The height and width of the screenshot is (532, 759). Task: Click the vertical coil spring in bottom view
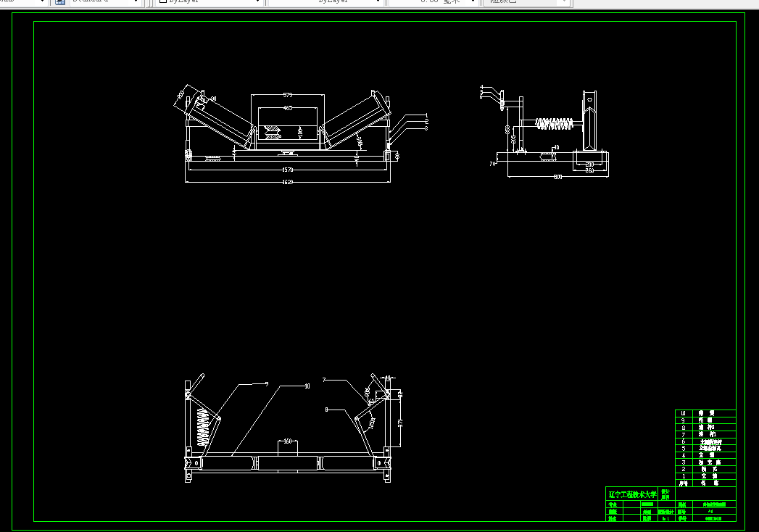(203, 427)
